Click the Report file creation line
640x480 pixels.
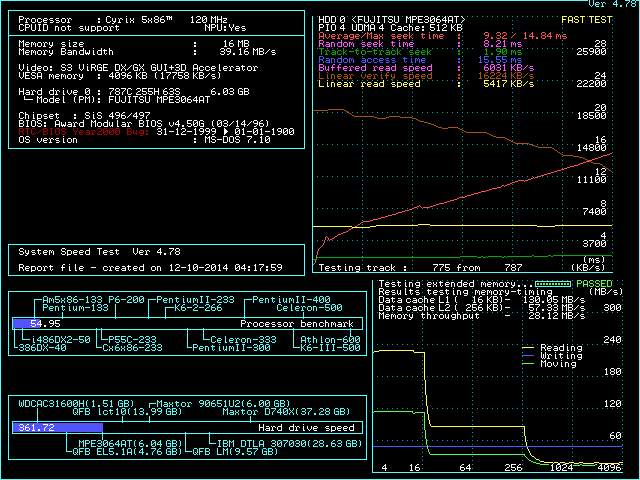click(x=150, y=268)
